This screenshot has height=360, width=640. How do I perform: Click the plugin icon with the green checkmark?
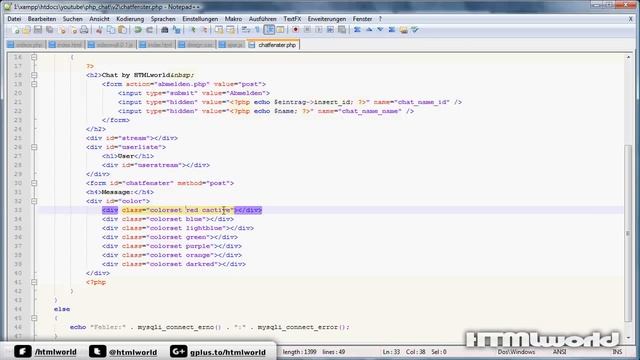pos(415,30)
